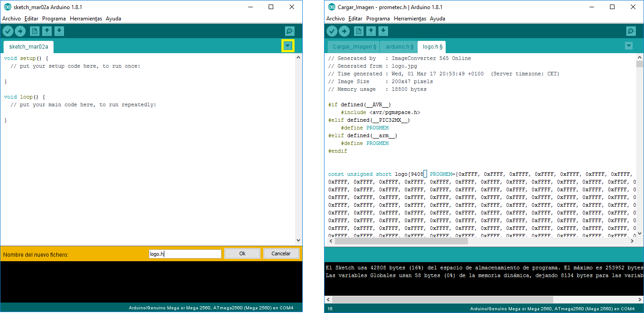Click board status text in sketch_mar02a window

pyautogui.click(x=211, y=308)
